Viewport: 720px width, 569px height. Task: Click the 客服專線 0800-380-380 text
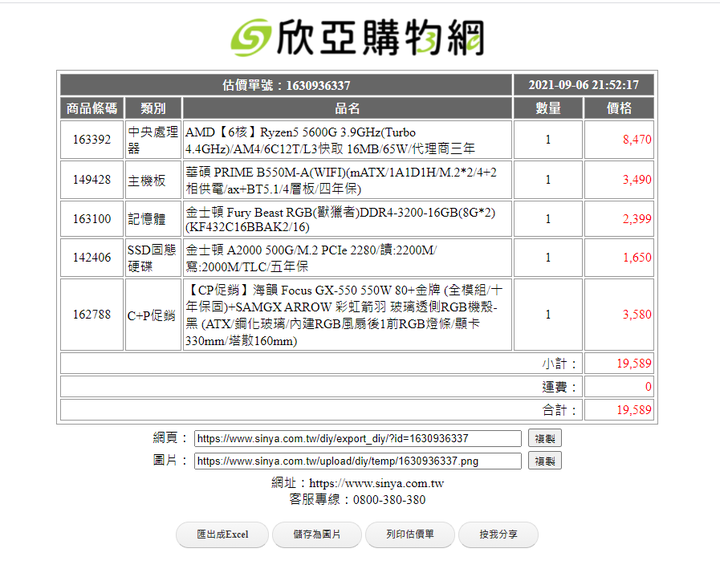(x=358, y=500)
